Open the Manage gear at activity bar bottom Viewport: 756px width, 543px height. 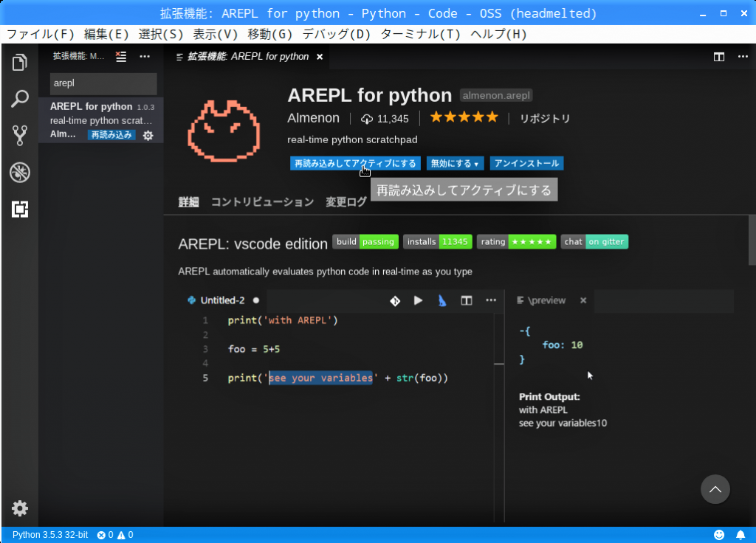tap(20, 508)
